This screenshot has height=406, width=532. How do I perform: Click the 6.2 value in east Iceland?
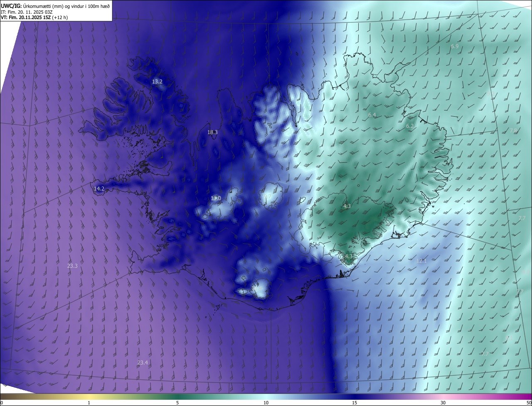[x=410, y=126]
